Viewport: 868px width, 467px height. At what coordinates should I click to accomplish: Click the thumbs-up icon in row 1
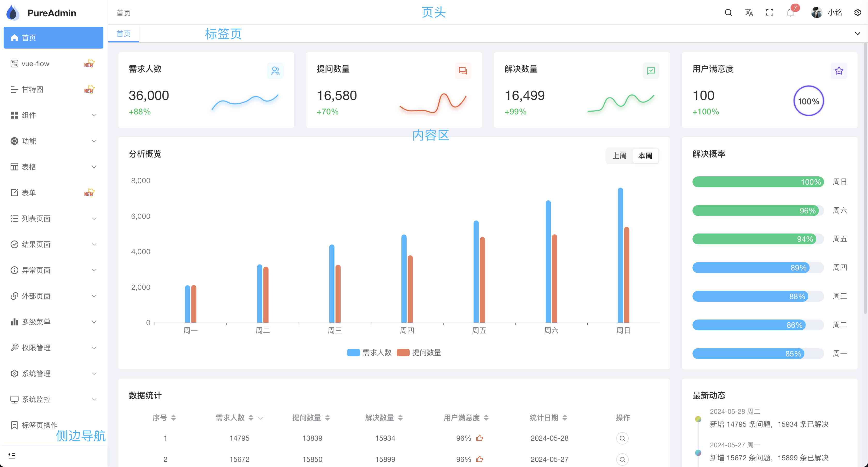click(x=479, y=438)
